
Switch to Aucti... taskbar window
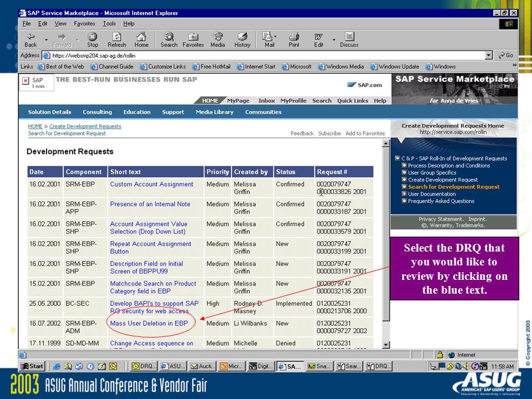click(202, 366)
